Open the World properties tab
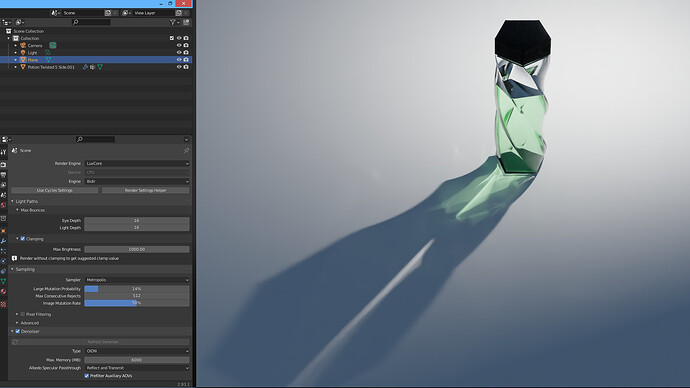The image size is (690, 388). pyautogui.click(x=4, y=205)
